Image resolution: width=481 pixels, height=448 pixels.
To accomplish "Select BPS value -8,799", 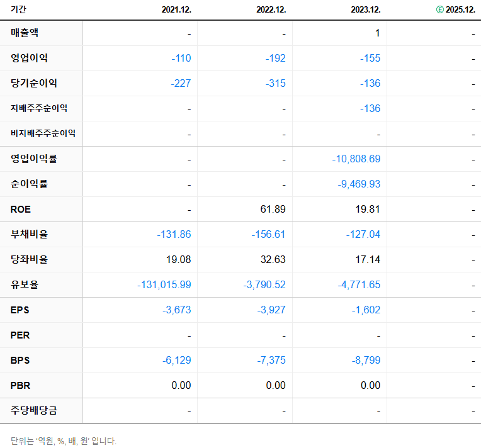I will coord(366,360).
